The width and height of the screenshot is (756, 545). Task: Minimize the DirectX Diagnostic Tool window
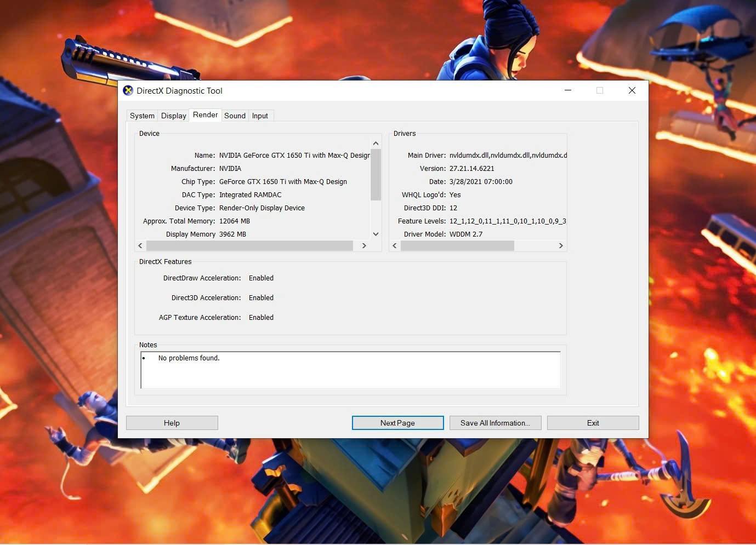568,90
